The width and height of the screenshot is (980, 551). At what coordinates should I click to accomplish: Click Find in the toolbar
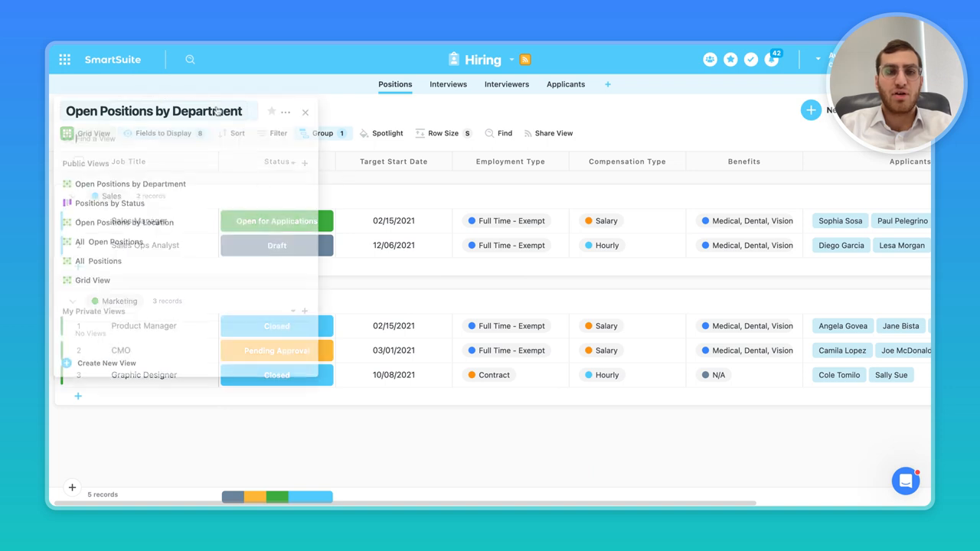[x=498, y=133]
